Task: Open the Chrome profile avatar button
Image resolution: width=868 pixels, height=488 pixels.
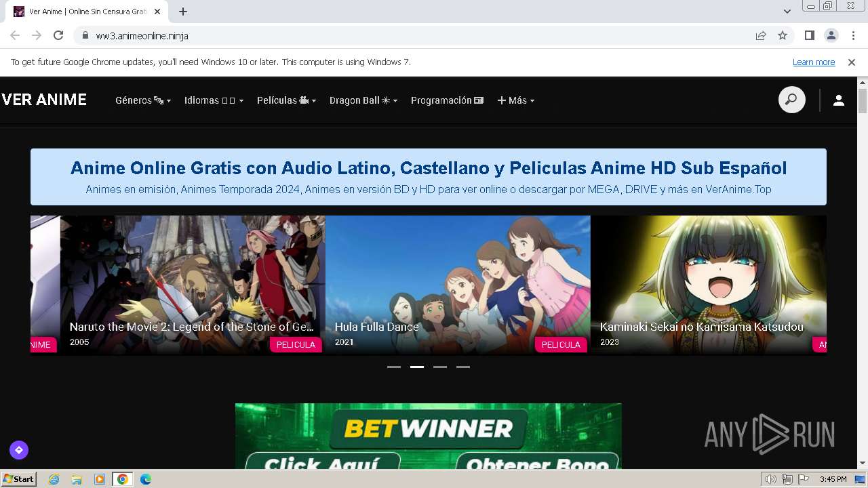Action: pos(831,35)
